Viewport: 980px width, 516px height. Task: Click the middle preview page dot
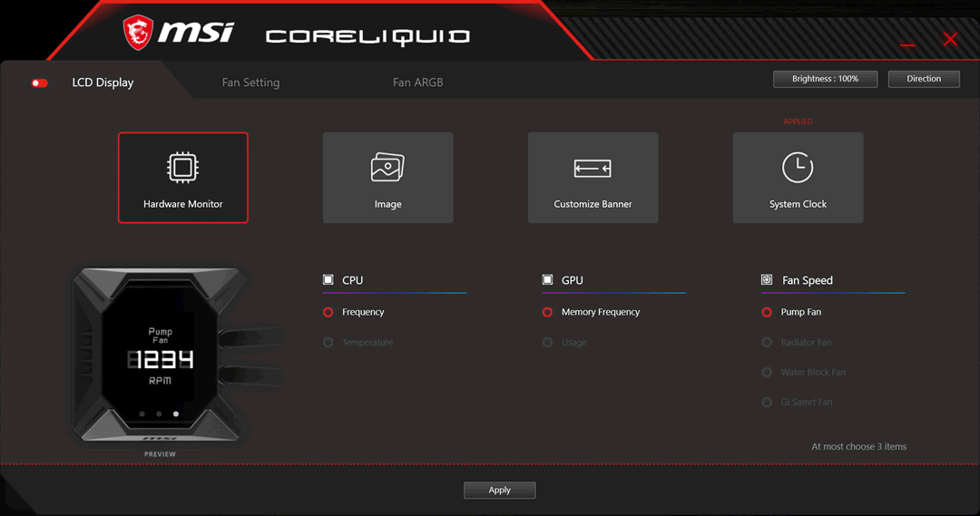click(160, 414)
